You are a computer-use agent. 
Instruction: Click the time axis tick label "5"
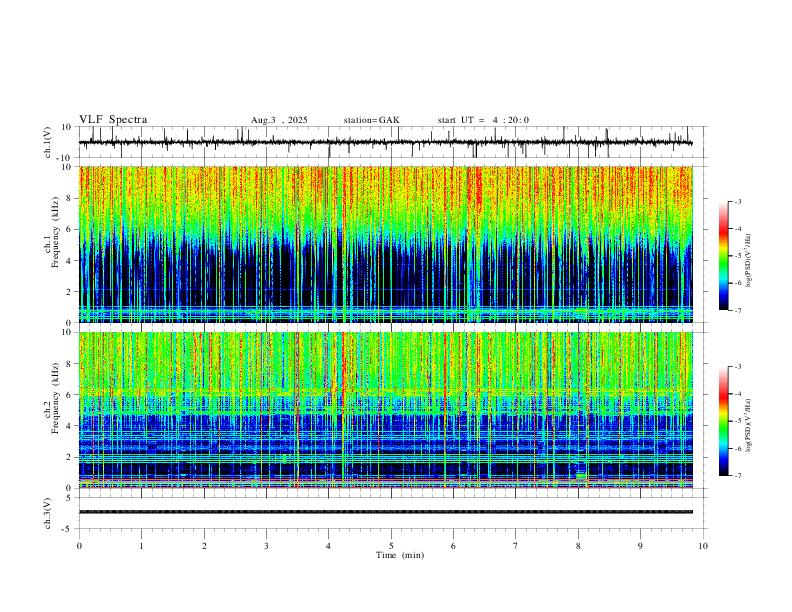(x=391, y=546)
